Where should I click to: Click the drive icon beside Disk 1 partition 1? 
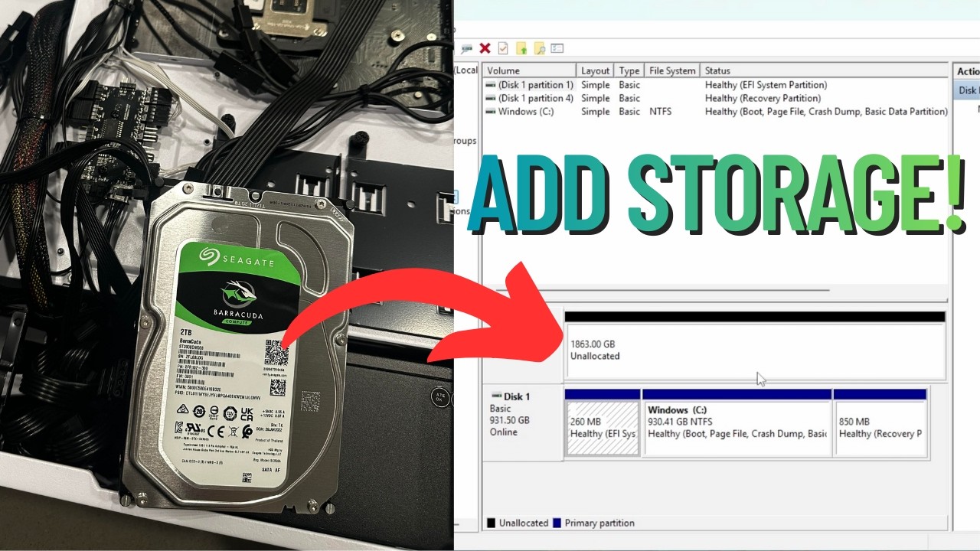tap(490, 85)
